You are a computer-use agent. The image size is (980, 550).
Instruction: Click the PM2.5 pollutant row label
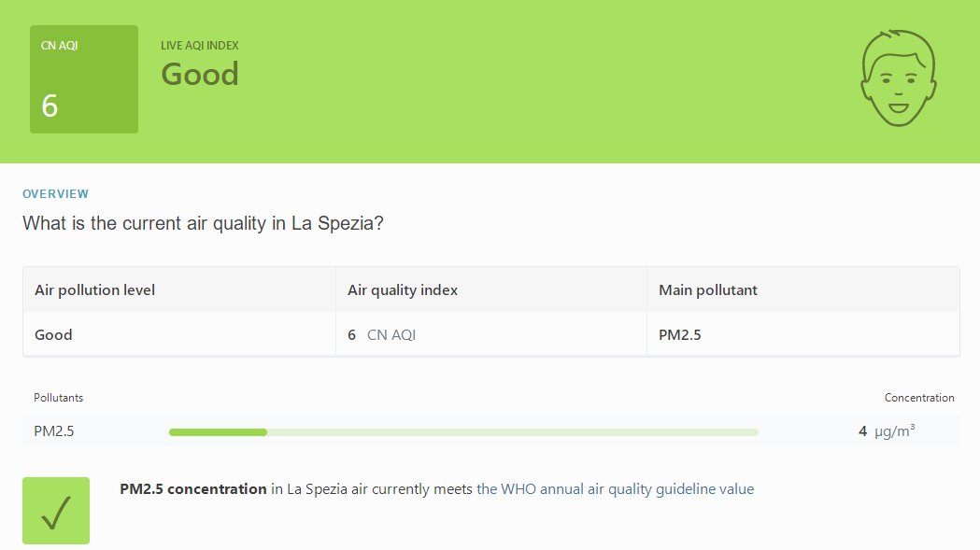tap(54, 431)
